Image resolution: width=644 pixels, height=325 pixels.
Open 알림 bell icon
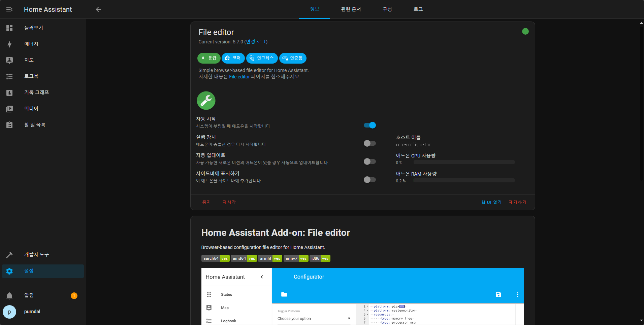[x=9, y=295]
